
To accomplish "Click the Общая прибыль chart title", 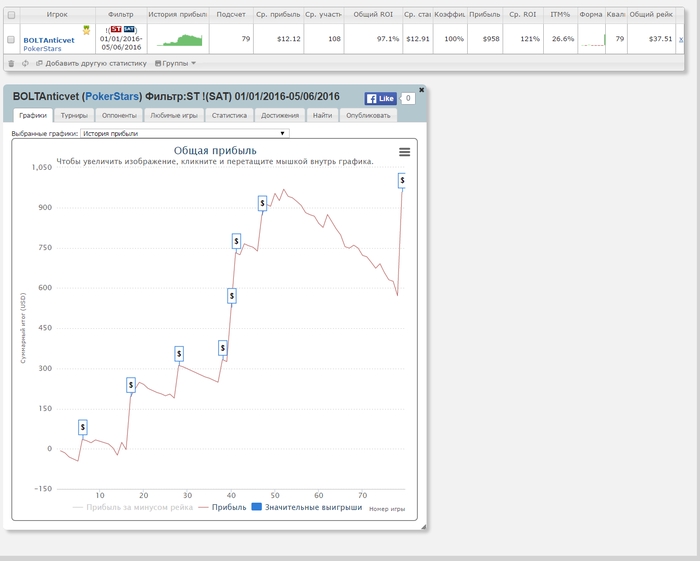I will point(215,150).
